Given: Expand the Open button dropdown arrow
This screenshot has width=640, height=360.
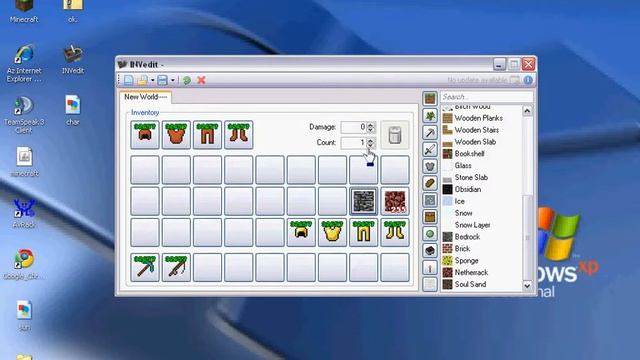Looking at the screenshot, I should (x=152, y=80).
